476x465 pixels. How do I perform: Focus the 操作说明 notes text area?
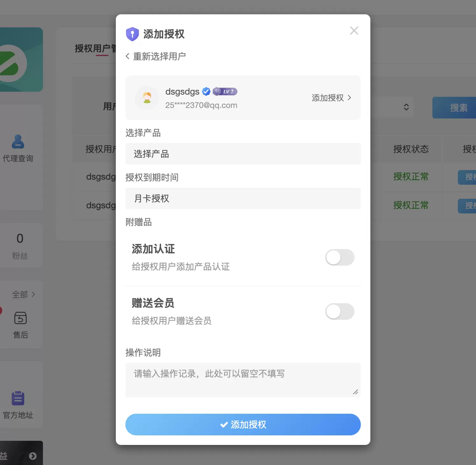click(243, 380)
